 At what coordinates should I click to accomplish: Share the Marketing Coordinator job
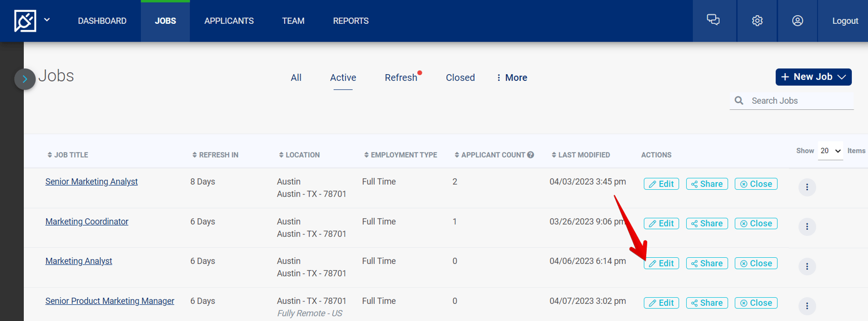click(707, 224)
